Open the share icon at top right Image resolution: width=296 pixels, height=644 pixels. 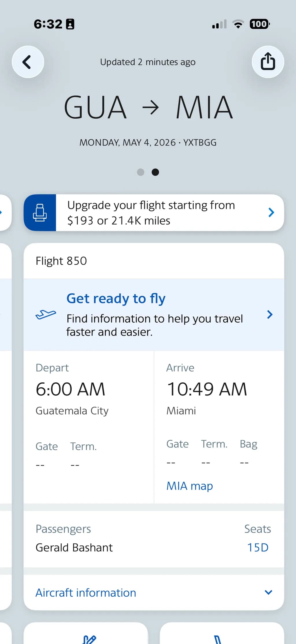268,62
